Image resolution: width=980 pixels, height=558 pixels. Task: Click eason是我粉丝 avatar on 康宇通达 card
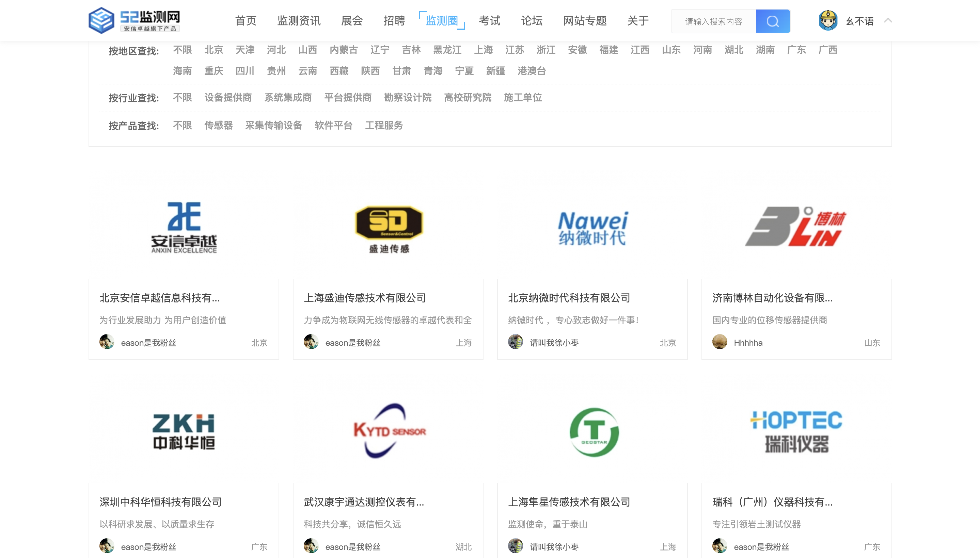pos(311,546)
